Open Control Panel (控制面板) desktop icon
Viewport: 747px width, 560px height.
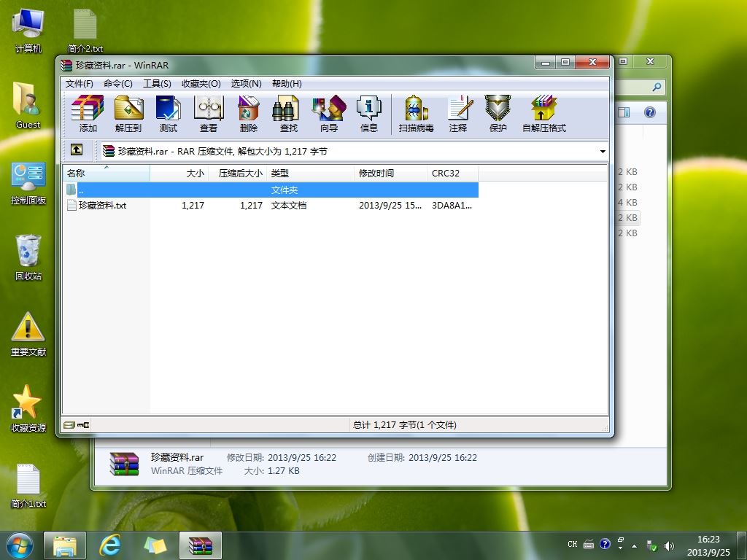28,183
